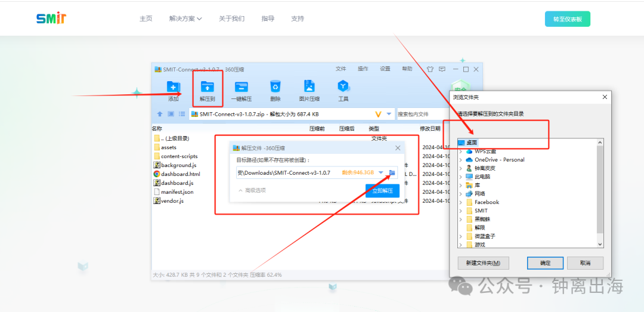Expand the OneDrive - Personal tree node
The width and height of the screenshot is (644, 312).
coord(461,159)
